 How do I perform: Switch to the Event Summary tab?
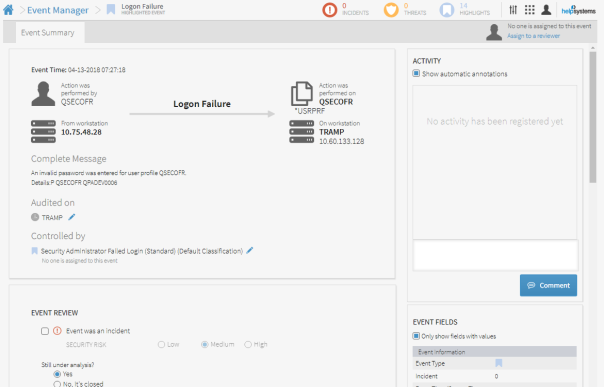[48, 33]
